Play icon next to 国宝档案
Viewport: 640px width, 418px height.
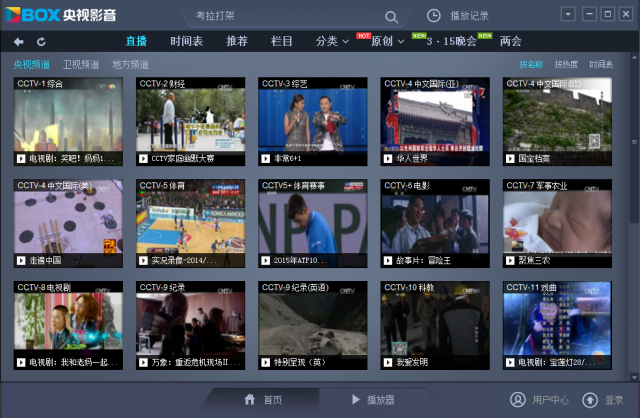coord(510,158)
